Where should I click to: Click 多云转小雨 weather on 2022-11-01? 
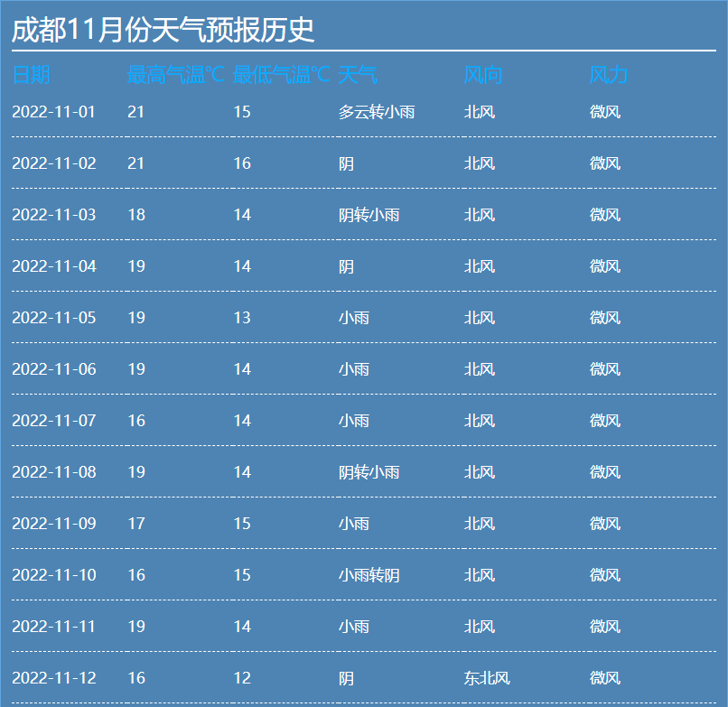point(377,112)
